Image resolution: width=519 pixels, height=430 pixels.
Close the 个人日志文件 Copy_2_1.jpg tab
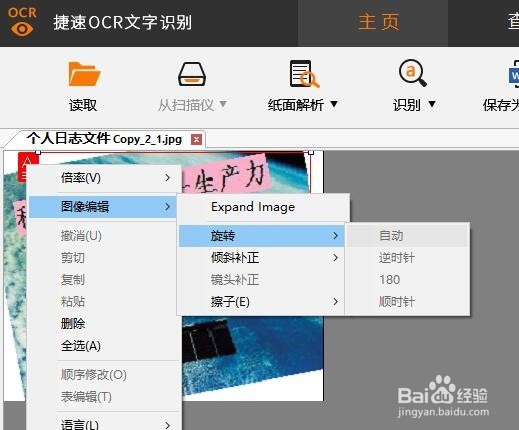(196, 139)
